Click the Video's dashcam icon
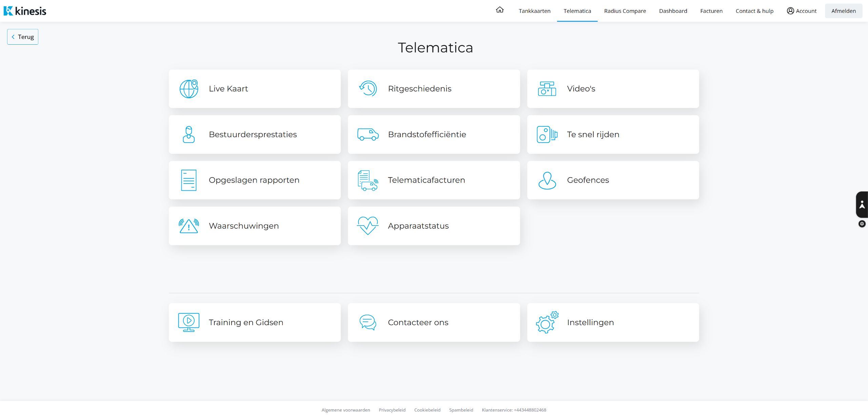The width and height of the screenshot is (868, 419). [547, 89]
